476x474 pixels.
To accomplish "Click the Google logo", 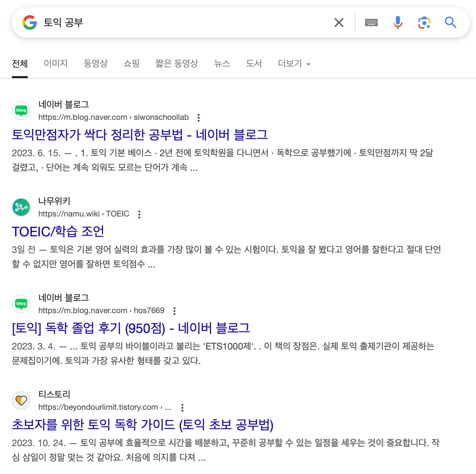I will 29,23.
